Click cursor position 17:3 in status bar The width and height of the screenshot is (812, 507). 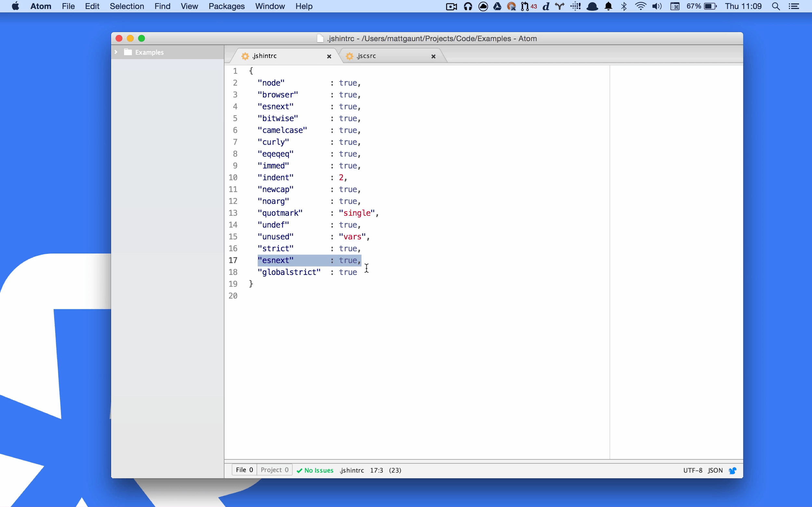(x=376, y=470)
